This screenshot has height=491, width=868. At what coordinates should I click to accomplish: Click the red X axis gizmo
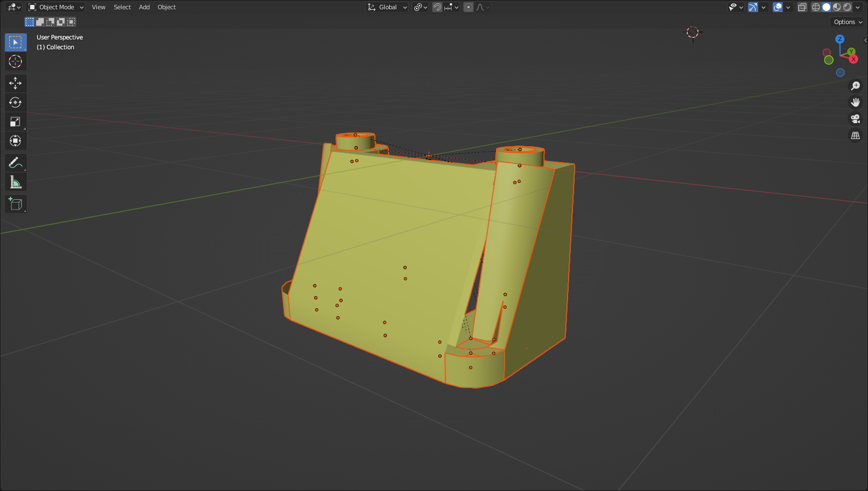click(x=853, y=59)
